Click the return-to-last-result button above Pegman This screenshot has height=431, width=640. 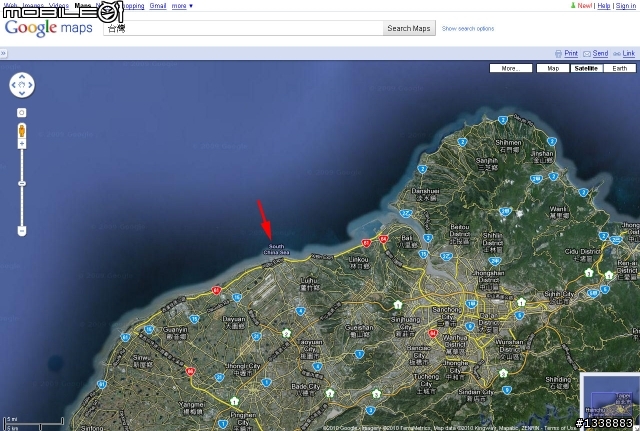point(22,113)
